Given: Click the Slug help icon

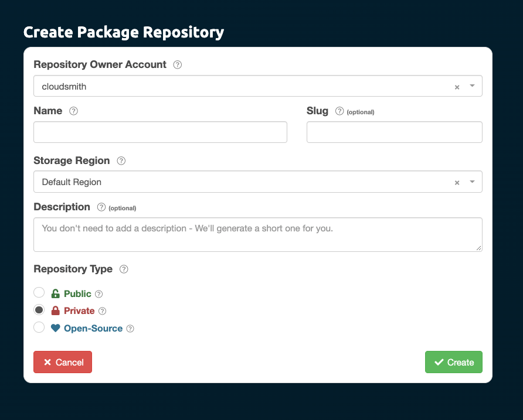Looking at the screenshot, I should pos(339,111).
